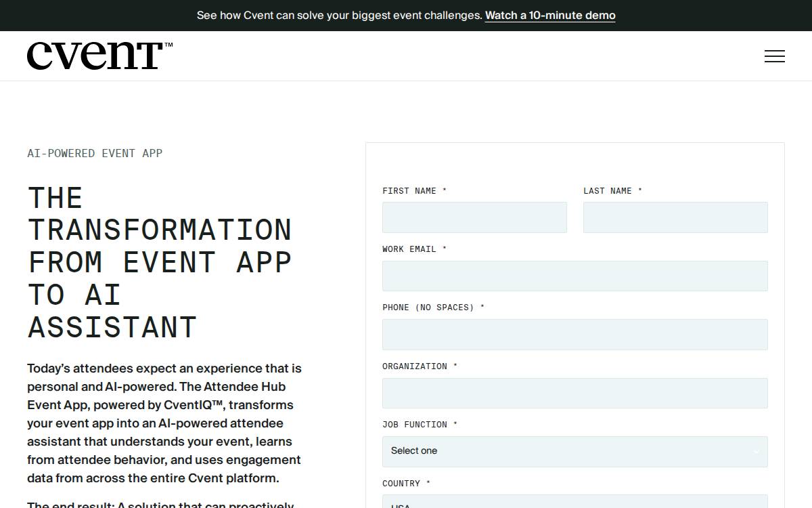Click the Cvent logo
The height and width of the screenshot is (508, 812).
click(x=99, y=56)
